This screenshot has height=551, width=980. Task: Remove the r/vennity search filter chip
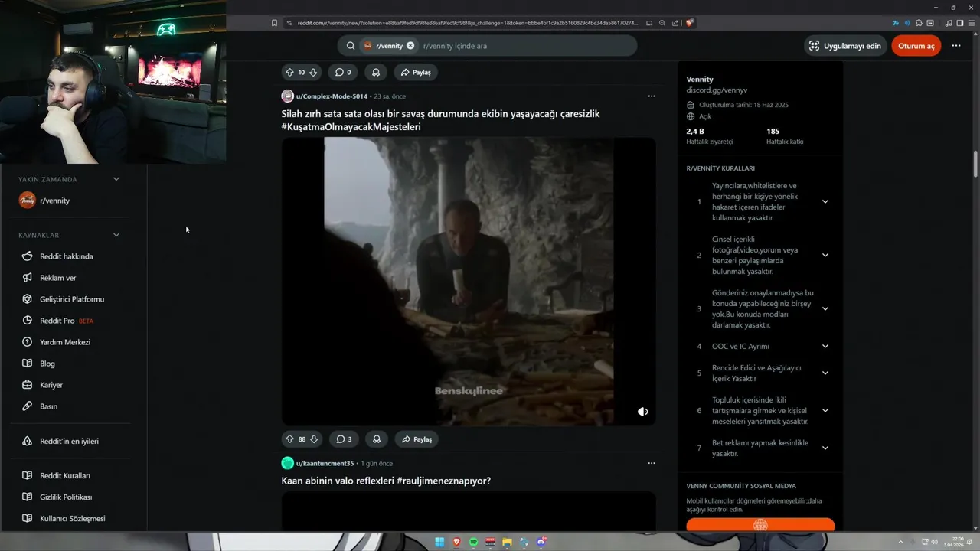click(410, 46)
